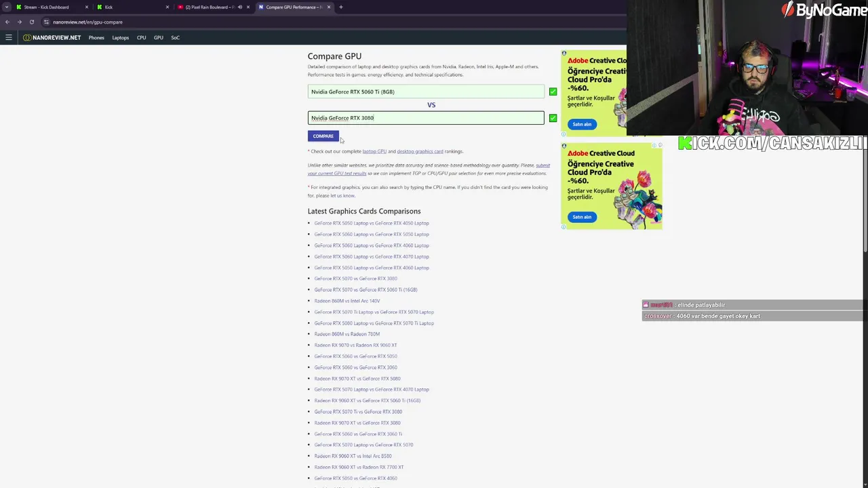The image size is (868, 488).
Task: Open Radeon 860M vs Radeon 780M comparison
Action: pyautogui.click(x=347, y=334)
